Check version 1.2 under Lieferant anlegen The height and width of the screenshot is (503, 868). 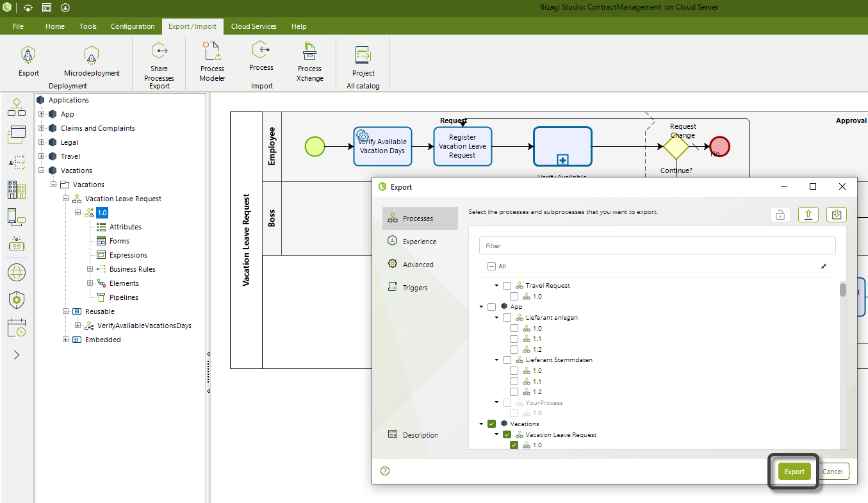pos(514,349)
